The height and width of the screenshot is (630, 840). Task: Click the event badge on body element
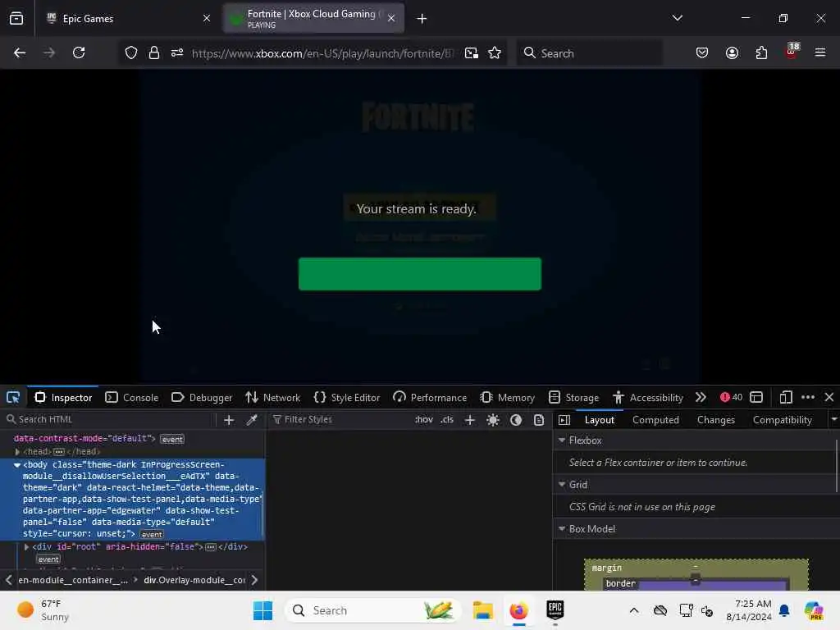click(152, 534)
